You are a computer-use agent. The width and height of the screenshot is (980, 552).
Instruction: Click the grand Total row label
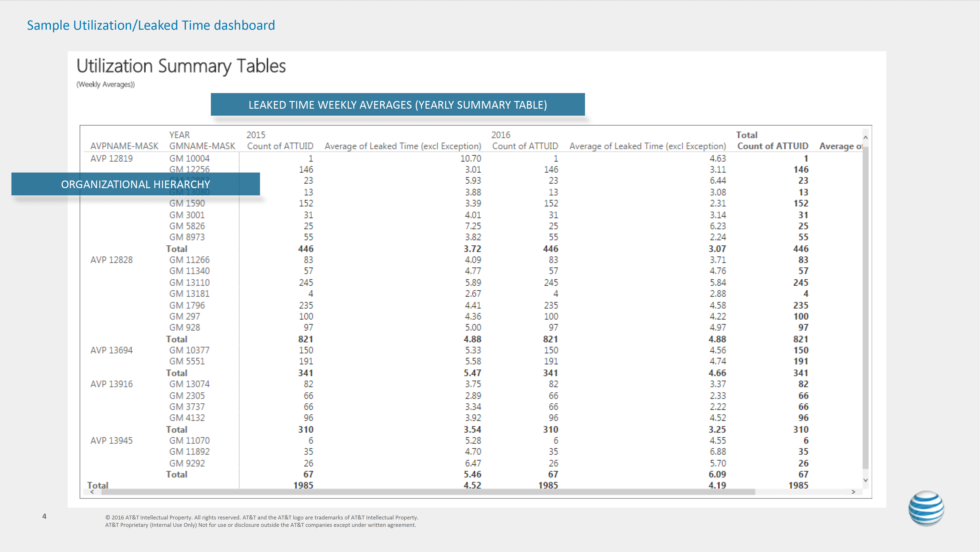point(98,485)
